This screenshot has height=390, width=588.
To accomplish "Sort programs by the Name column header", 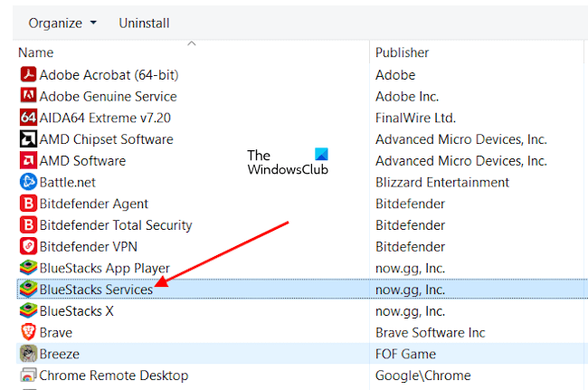I will tap(36, 52).
